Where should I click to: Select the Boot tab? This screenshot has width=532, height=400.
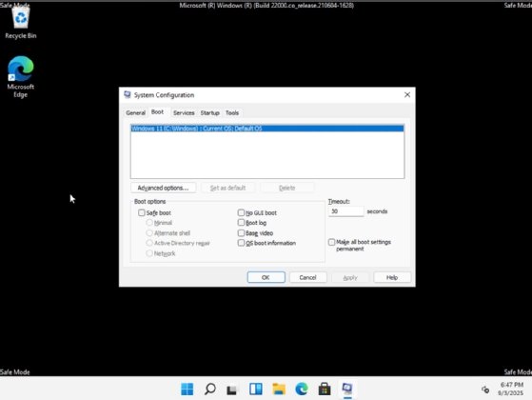(x=157, y=112)
